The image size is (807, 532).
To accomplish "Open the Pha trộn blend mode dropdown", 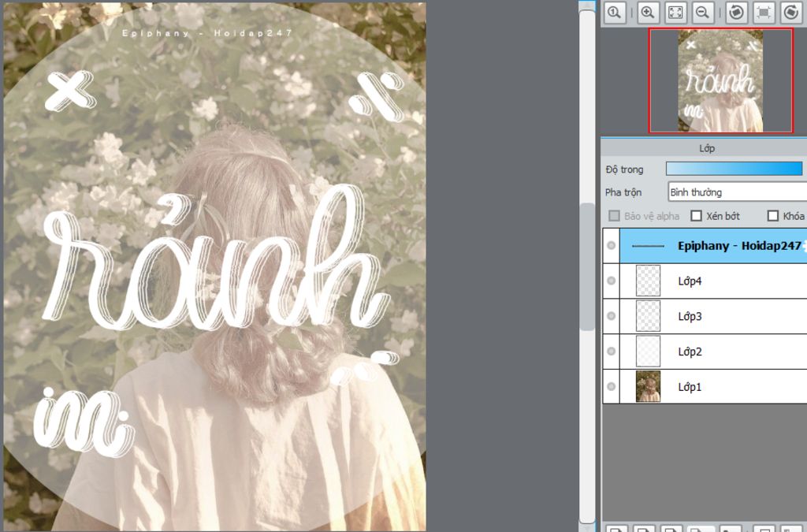I will pos(737,192).
